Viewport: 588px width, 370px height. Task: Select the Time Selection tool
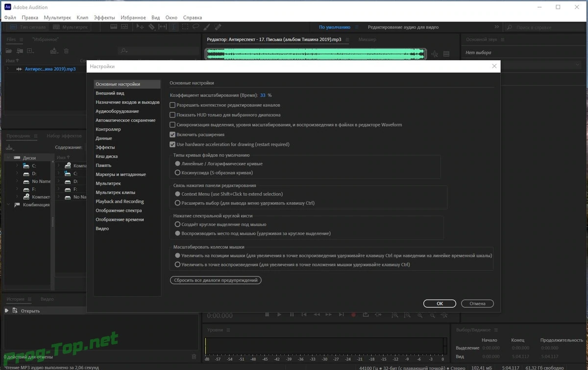coord(173,27)
